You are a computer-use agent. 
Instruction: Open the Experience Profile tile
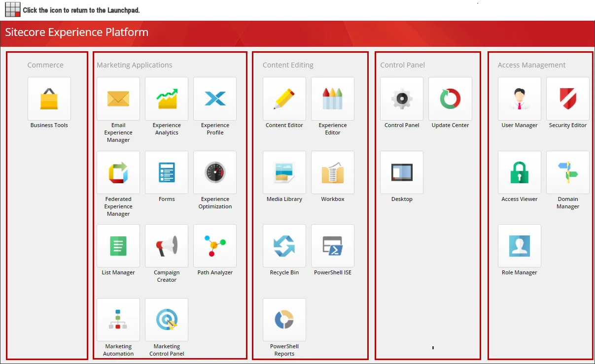215,99
